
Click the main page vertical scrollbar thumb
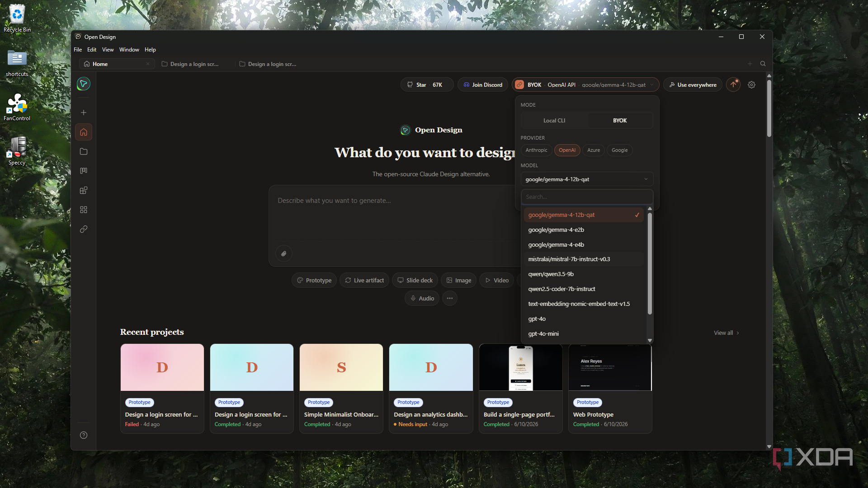pos(769,108)
